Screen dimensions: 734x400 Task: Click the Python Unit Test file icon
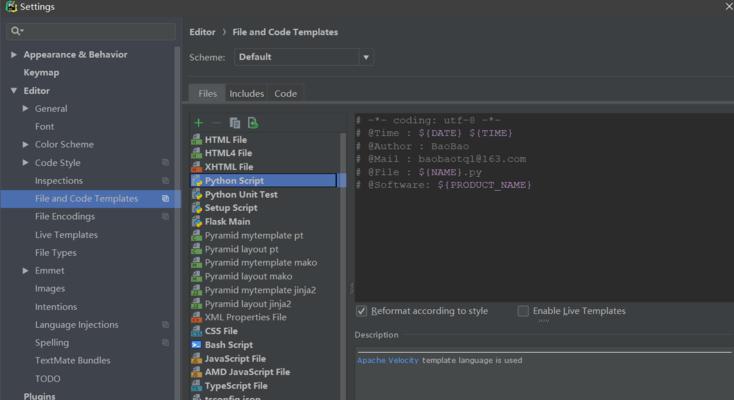coord(197,194)
